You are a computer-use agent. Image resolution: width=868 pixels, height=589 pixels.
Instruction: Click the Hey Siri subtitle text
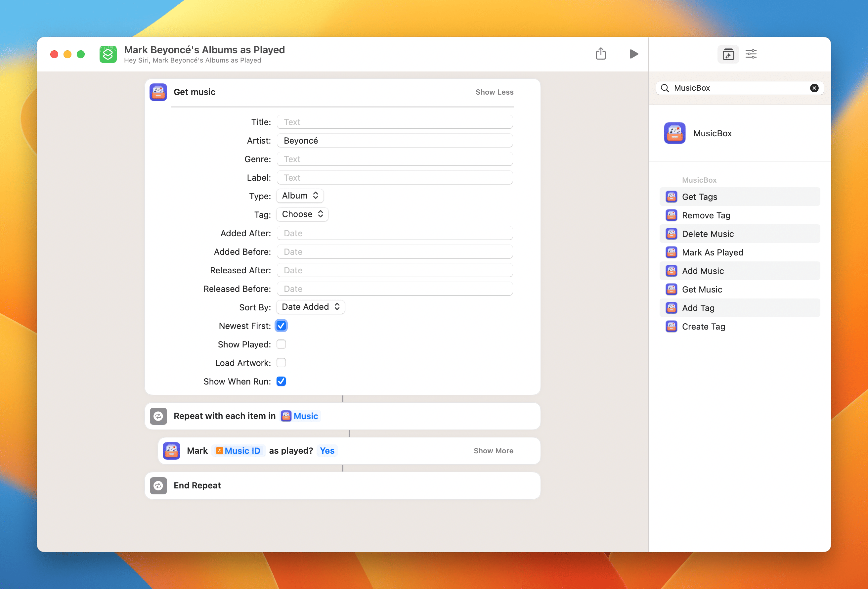(192, 61)
